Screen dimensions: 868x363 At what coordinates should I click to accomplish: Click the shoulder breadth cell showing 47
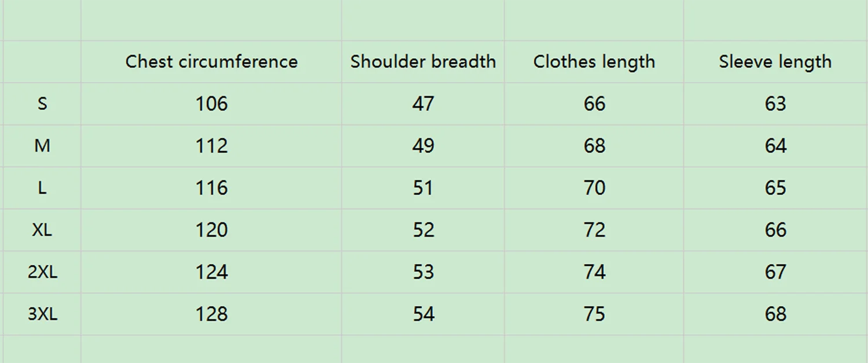pyautogui.click(x=423, y=104)
